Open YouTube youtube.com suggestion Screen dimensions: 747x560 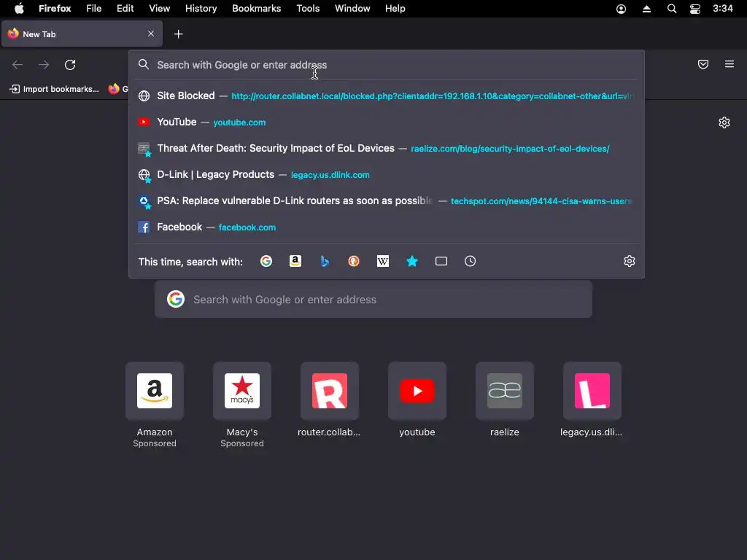tap(387, 122)
